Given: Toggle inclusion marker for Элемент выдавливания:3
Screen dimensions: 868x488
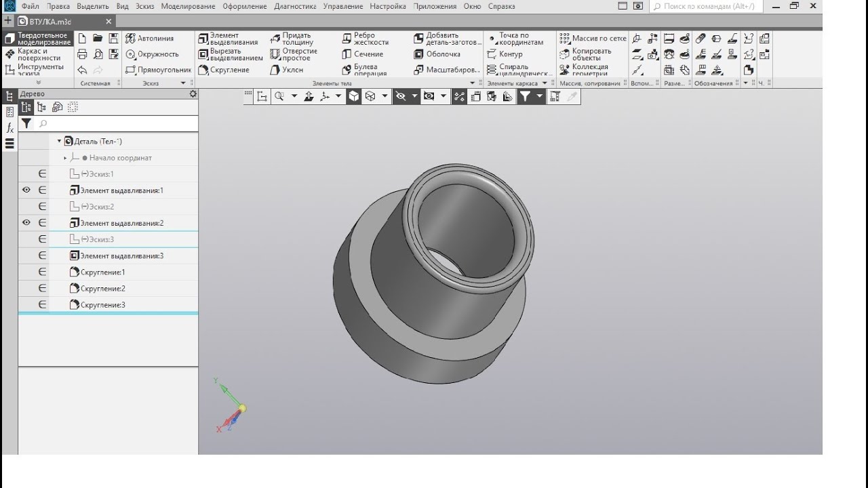Looking at the screenshot, I should 42,256.
